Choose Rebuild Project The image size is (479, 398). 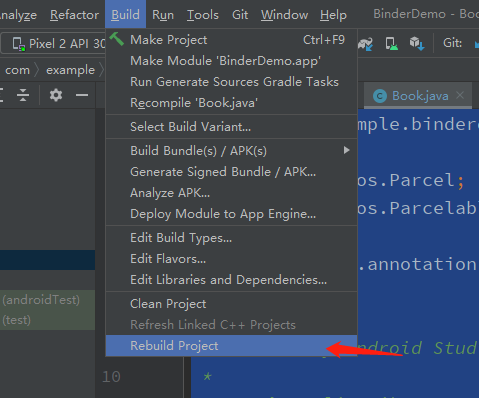coord(231,346)
